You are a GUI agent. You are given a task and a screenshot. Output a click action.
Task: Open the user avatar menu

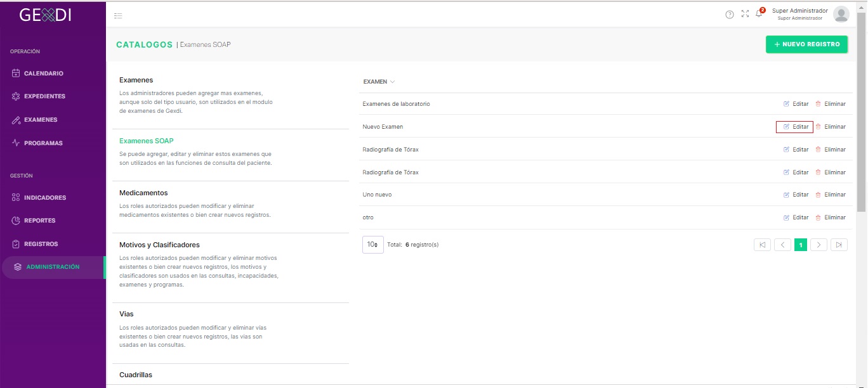tap(841, 14)
